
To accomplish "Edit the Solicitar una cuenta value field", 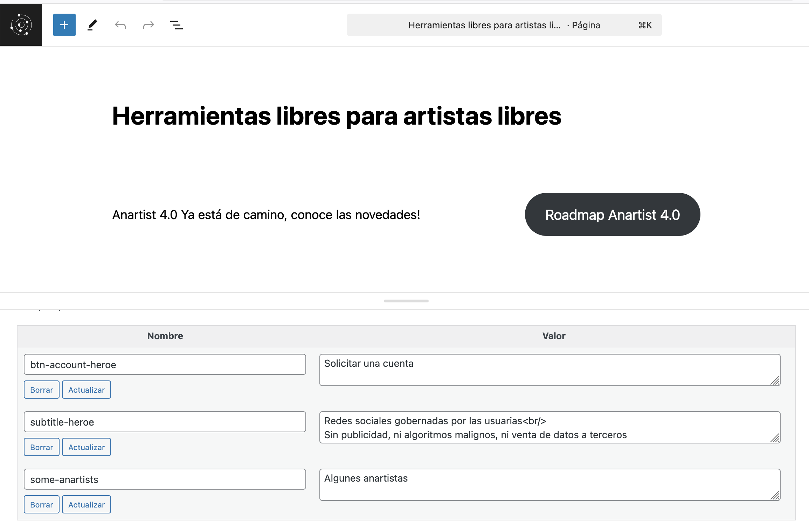I will coord(550,370).
